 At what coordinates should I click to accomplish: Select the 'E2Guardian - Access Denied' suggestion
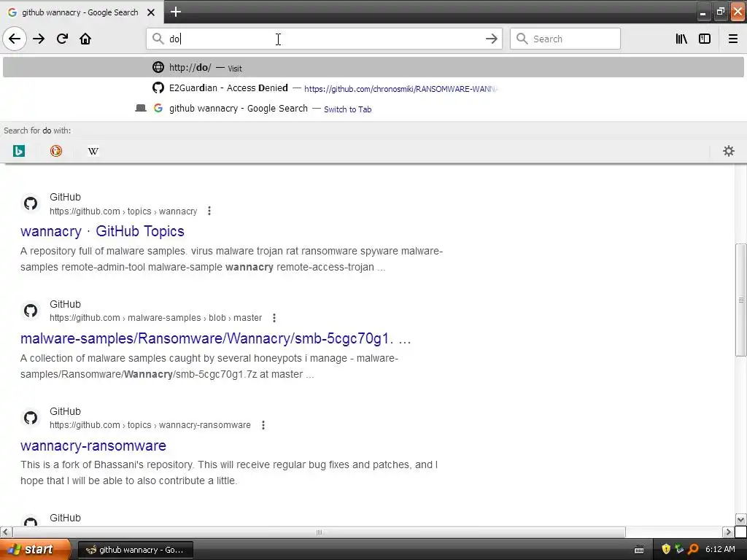coord(373,88)
